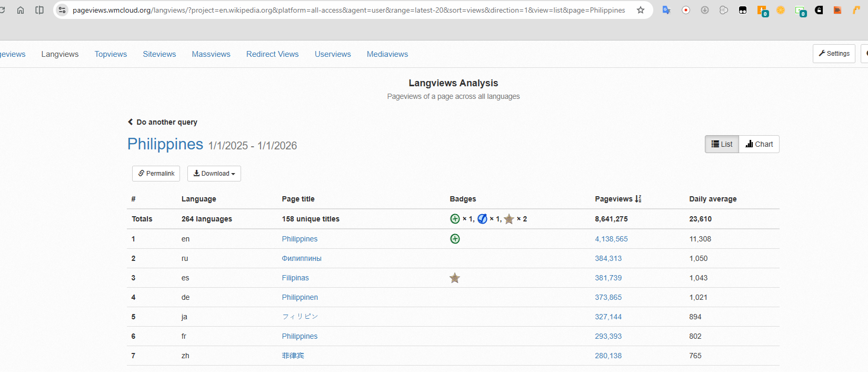Image resolution: width=868 pixels, height=374 pixels.
Task: Open pageviews 384,313 link
Action: point(608,258)
